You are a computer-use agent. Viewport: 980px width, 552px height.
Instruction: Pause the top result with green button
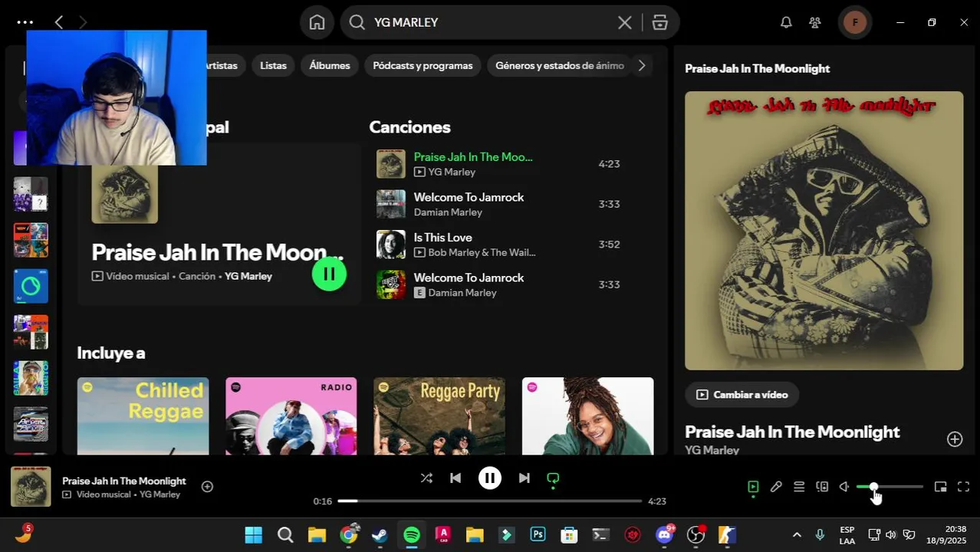click(330, 274)
